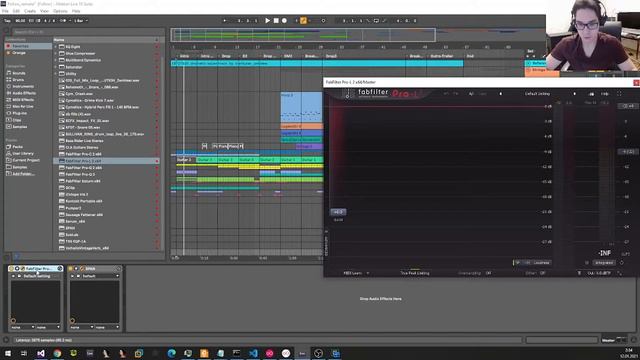Select the Samples category icon
The width and height of the screenshot is (640, 360).
[x=9, y=127]
